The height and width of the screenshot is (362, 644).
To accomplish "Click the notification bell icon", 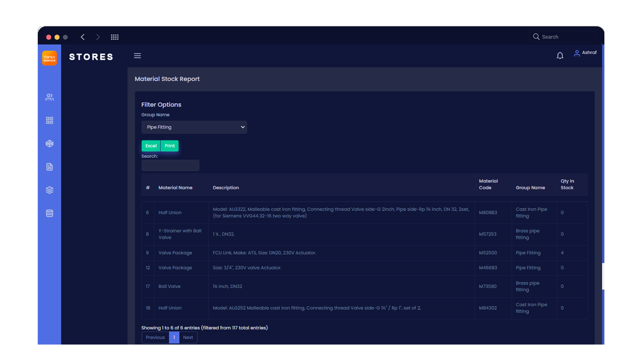I will [x=560, y=56].
